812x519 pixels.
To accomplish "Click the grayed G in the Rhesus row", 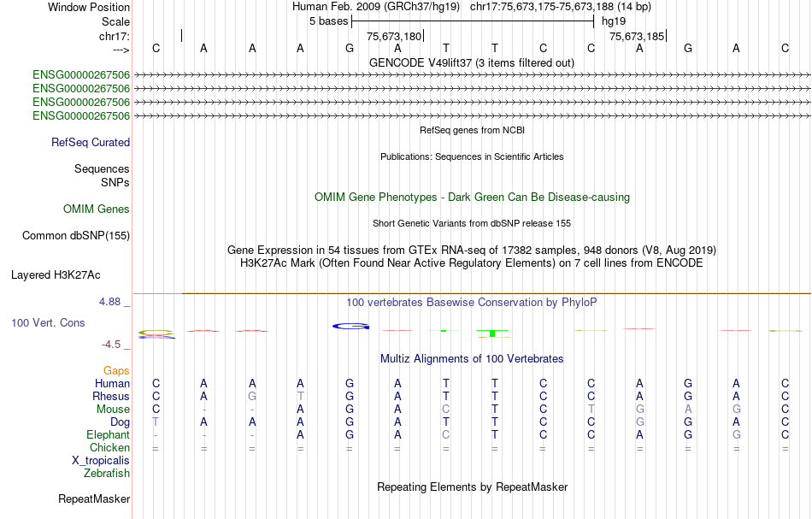I will (x=252, y=396).
